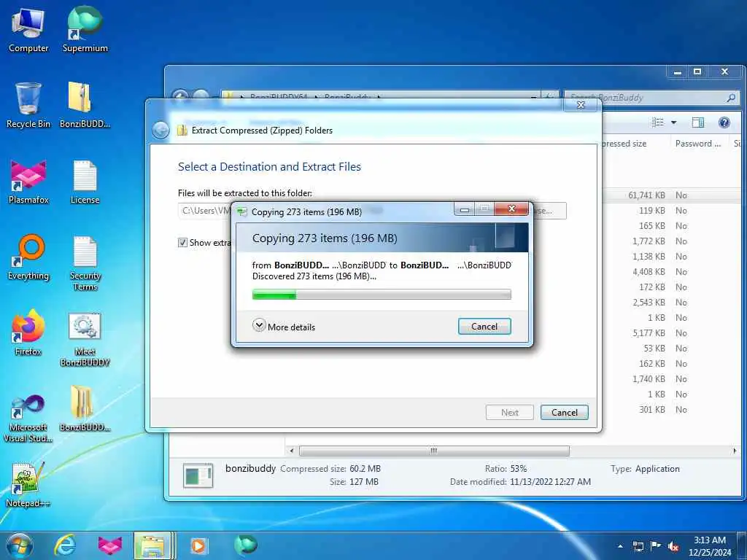The width and height of the screenshot is (747, 560).
Task: Minimize the Copying 273 items dialog
Action: point(465,209)
